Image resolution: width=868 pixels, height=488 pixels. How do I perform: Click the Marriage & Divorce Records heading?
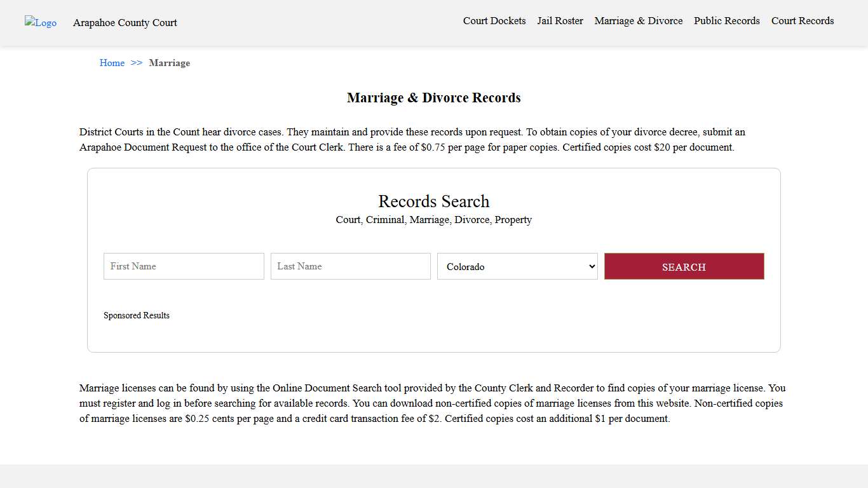coord(433,97)
